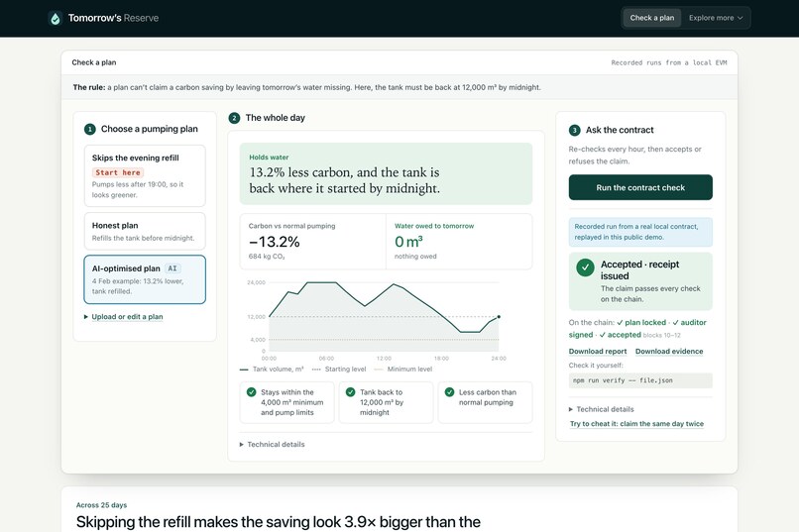The image size is (799, 532).
Task: Open the Check a plan nav tab
Action: point(651,18)
